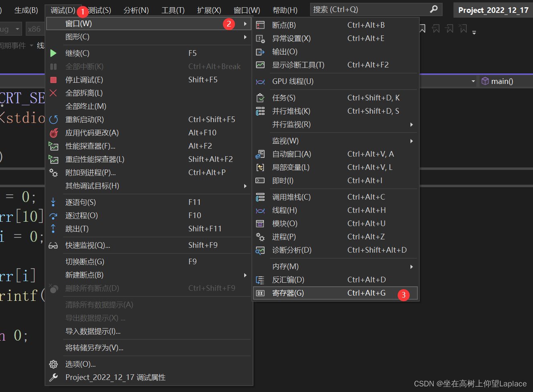This screenshot has width=533, height=392.
Task: Click the Step Into (逐语句) arrow icon
Action: tap(53, 202)
